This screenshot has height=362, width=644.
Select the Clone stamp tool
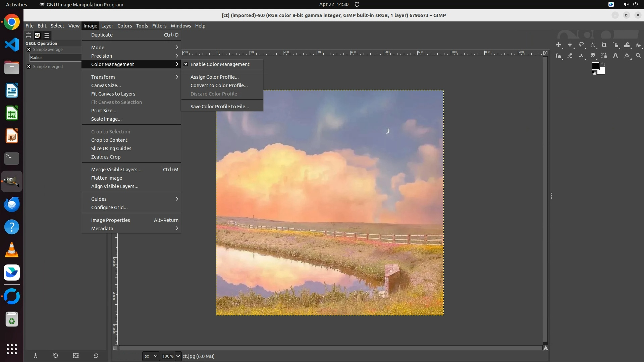point(581,56)
